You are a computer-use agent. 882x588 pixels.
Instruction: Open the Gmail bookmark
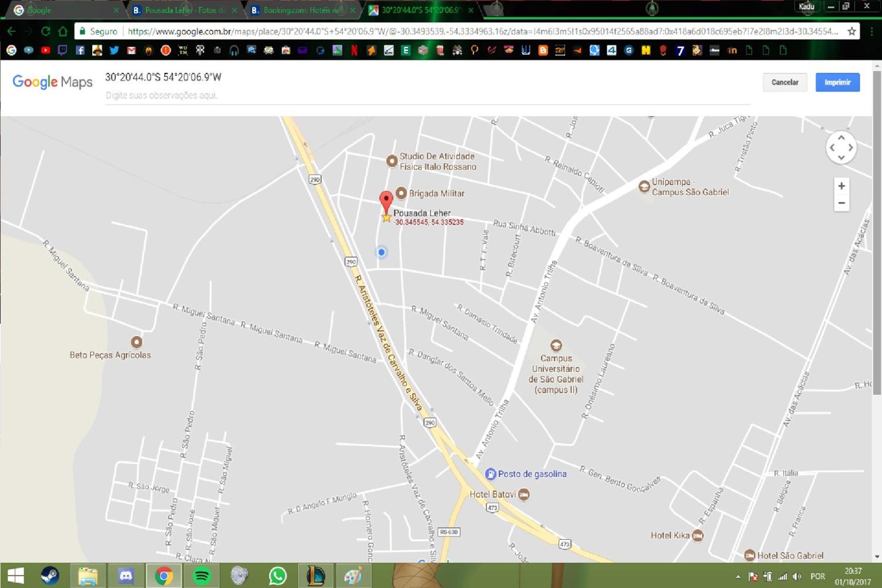[131, 50]
